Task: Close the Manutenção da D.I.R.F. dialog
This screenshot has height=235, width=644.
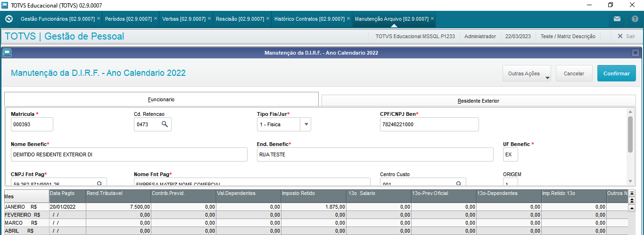Action: coord(636,53)
